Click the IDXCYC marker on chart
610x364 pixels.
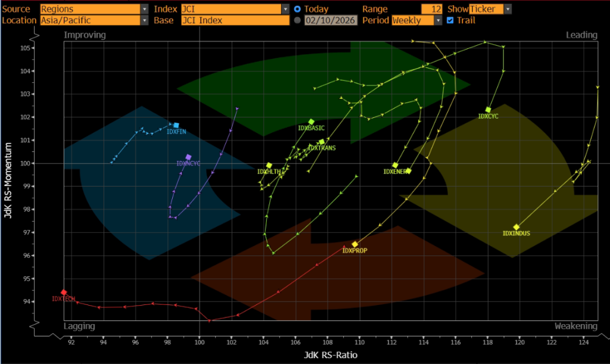tap(488, 110)
